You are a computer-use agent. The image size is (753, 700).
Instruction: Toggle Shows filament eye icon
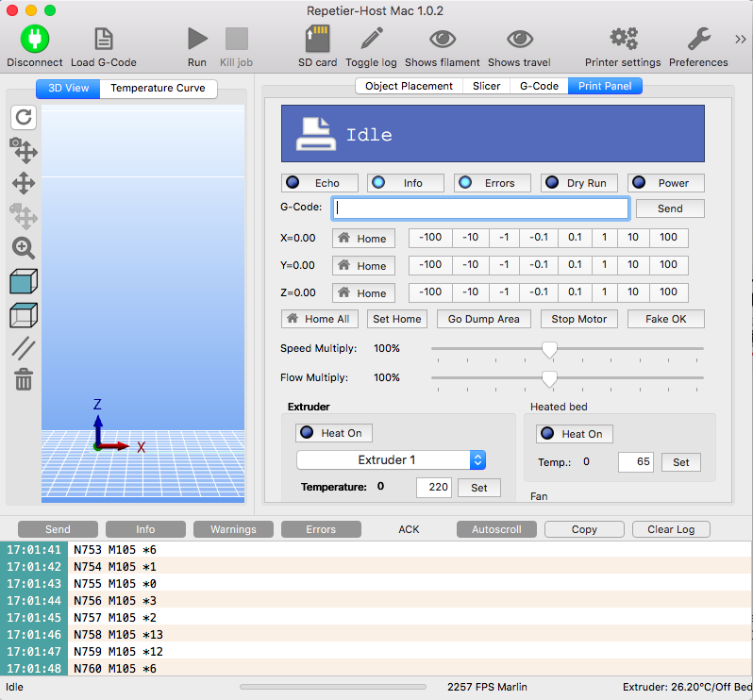[443, 39]
